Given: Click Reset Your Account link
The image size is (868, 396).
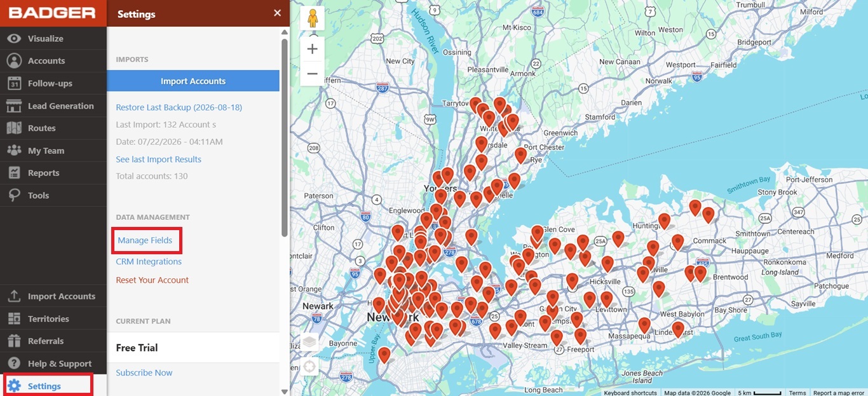Looking at the screenshot, I should pos(152,280).
